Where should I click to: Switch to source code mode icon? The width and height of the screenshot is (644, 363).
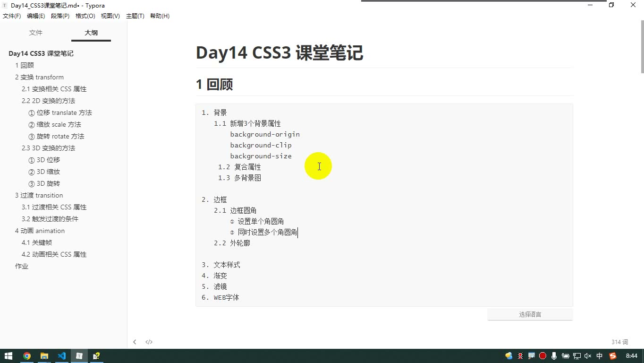tap(149, 342)
